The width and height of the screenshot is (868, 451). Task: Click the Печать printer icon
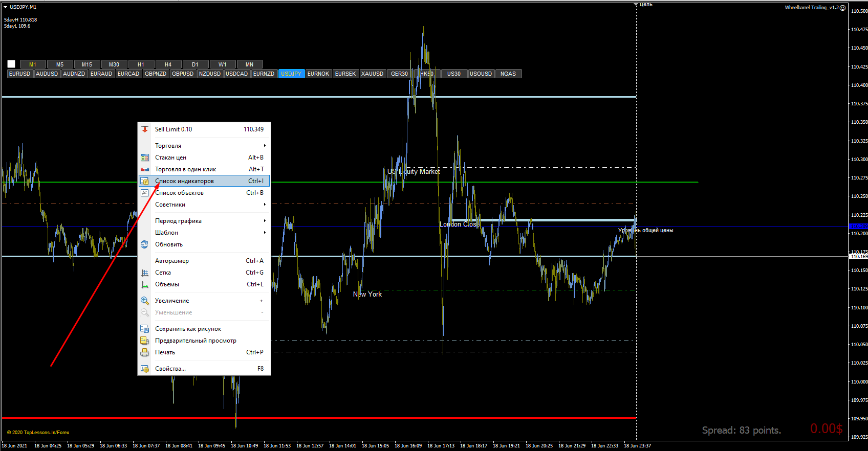point(145,352)
